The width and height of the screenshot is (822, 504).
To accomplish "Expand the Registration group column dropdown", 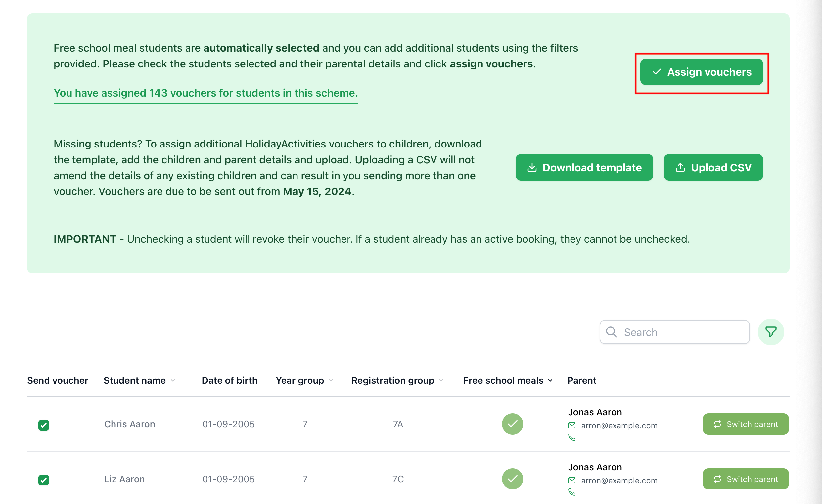I will [441, 380].
